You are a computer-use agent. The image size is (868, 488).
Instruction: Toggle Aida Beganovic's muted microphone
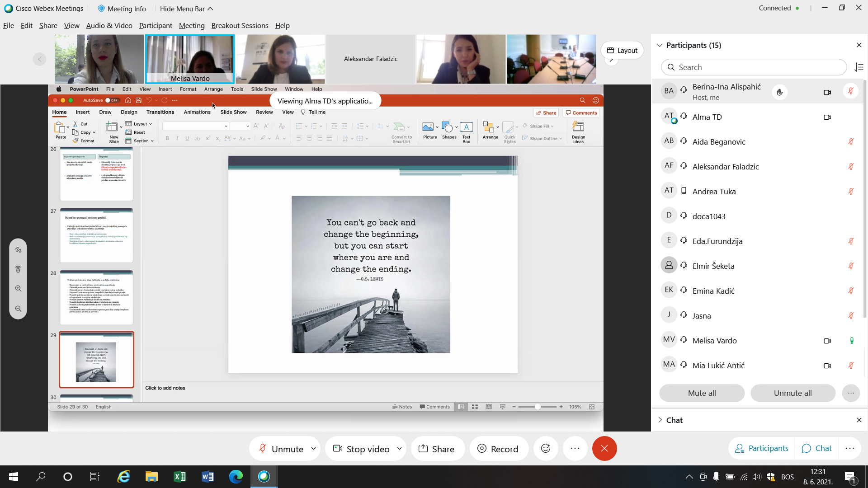850,142
